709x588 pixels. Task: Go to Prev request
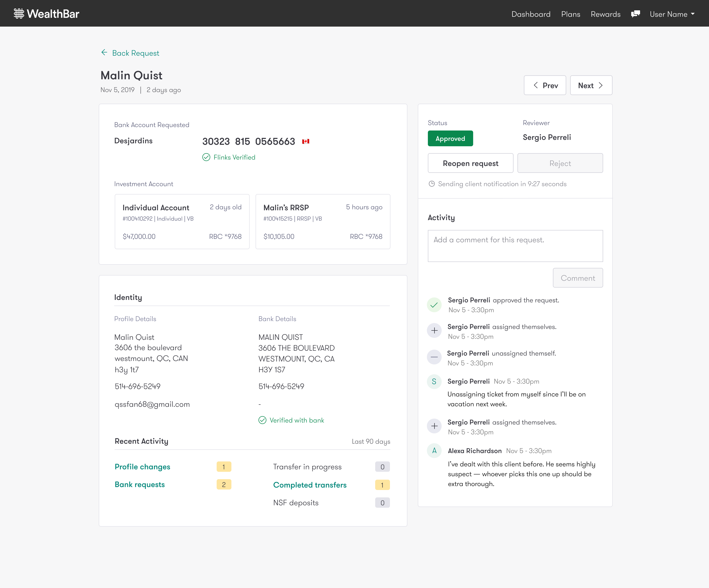click(x=545, y=85)
